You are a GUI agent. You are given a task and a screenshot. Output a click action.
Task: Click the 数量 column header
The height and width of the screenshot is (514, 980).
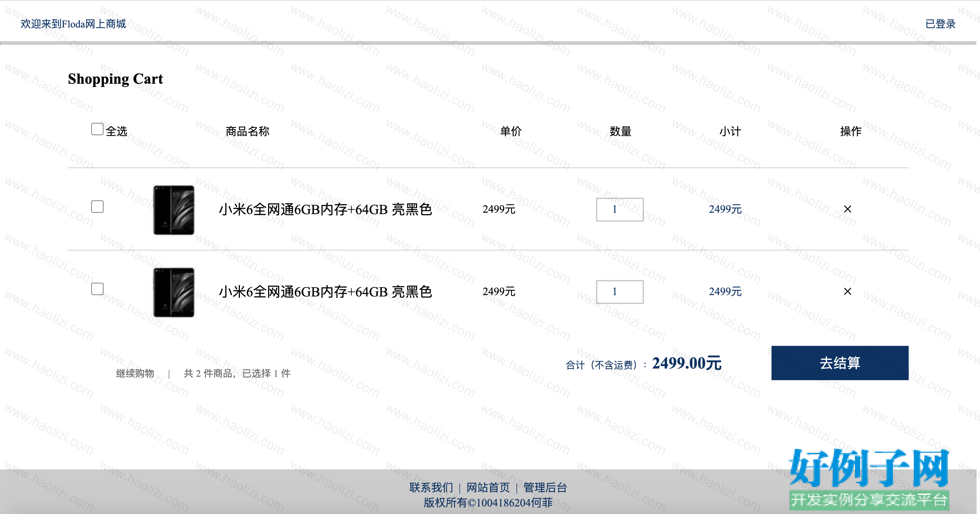point(621,131)
